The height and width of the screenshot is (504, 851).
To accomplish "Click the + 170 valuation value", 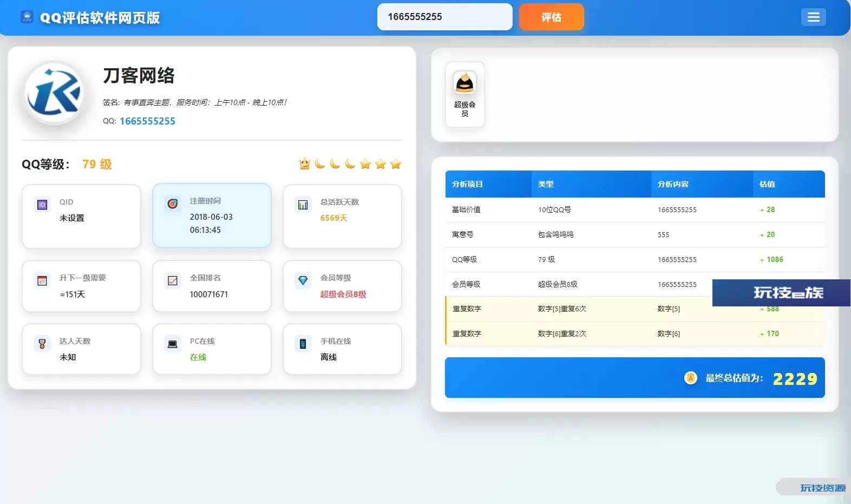I will click(x=769, y=333).
